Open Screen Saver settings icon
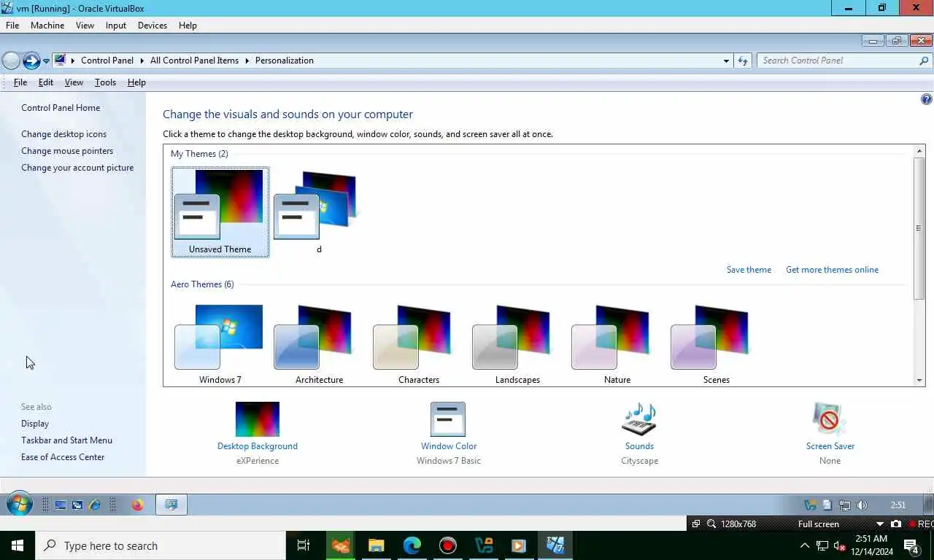This screenshot has height=560, width=934. coord(830,419)
